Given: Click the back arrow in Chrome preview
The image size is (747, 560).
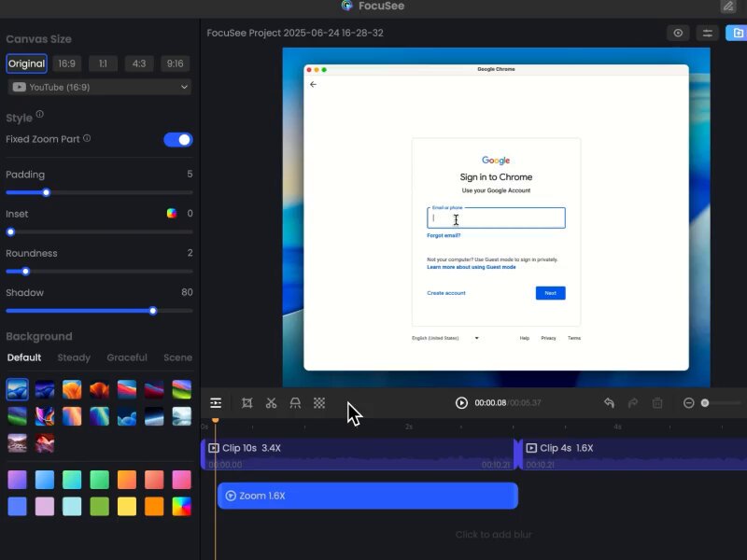Looking at the screenshot, I should coord(313,84).
